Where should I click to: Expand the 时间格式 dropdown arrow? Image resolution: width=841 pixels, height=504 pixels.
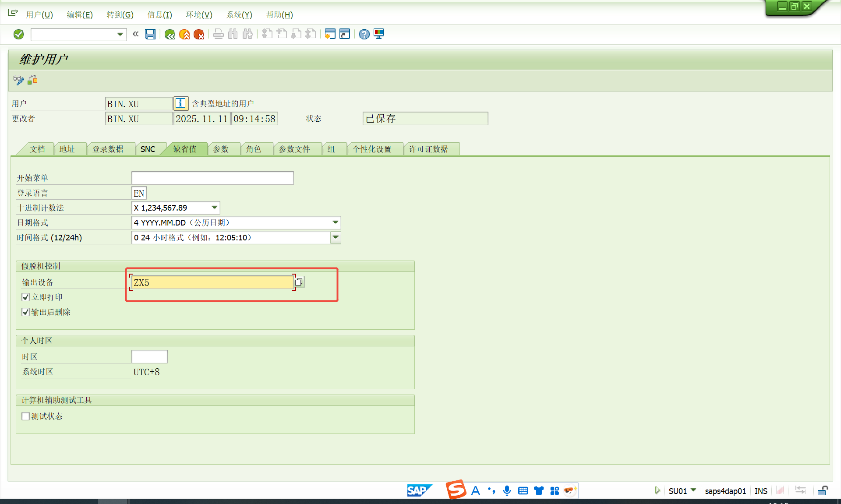tap(336, 237)
